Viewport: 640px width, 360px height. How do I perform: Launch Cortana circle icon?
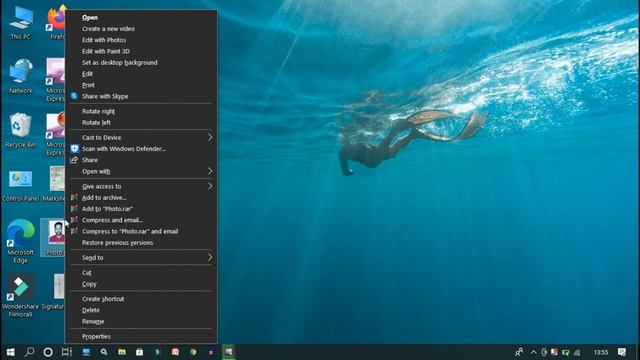[48, 352]
